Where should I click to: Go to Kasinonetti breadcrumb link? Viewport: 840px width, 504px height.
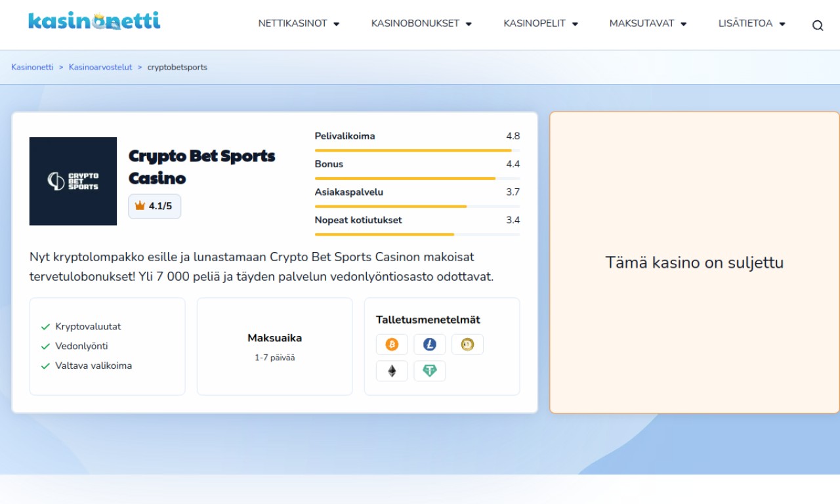(x=32, y=67)
